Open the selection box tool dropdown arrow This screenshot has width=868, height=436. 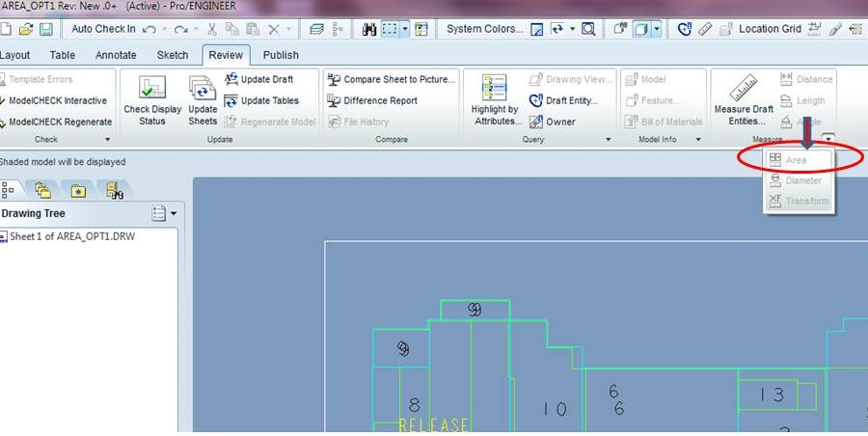click(405, 29)
